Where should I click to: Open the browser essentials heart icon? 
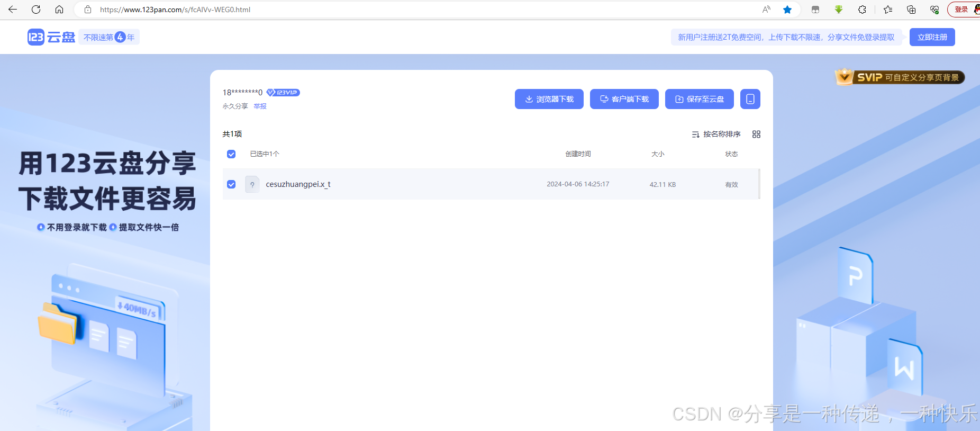[x=934, y=10]
